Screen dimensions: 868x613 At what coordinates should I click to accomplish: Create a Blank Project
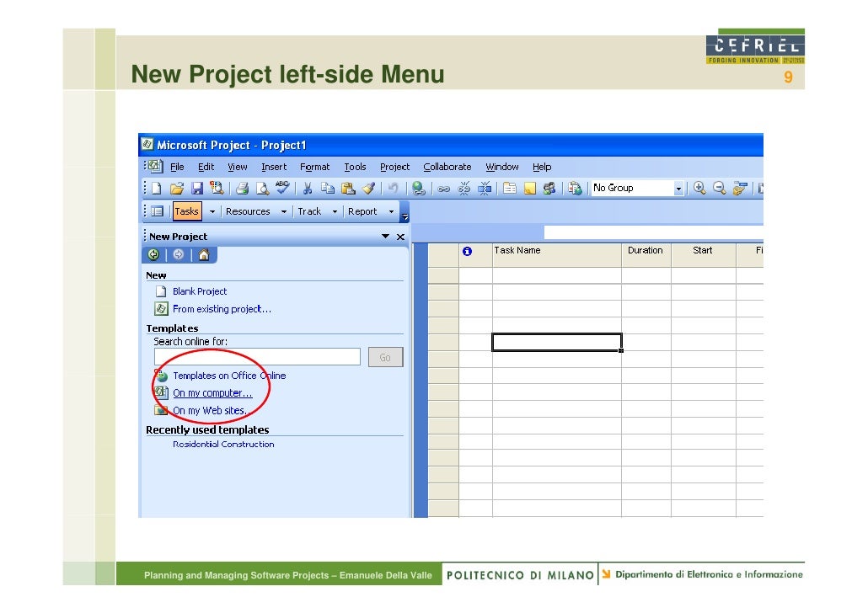[x=200, y=291]
